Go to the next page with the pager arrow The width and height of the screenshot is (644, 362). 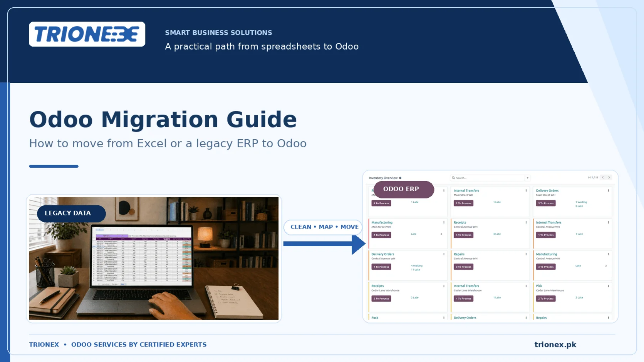[609, 177]
